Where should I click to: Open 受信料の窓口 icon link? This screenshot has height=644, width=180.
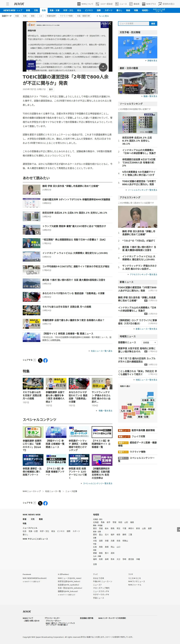tap(166, 4)
